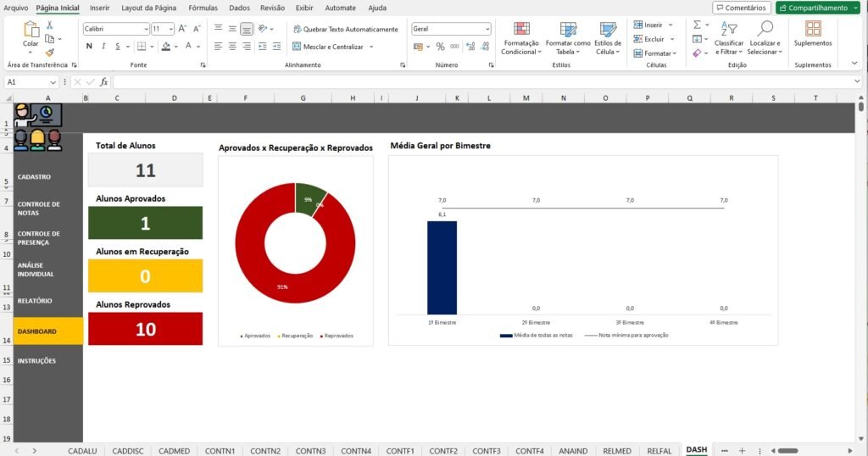Open RELATÓRIO sidebar link
This screenshot has width=868, height=456.
(x=34, y=301)
